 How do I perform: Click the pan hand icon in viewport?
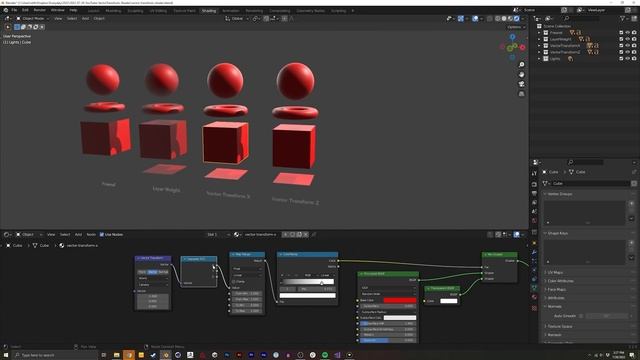[x=522, y=75]
